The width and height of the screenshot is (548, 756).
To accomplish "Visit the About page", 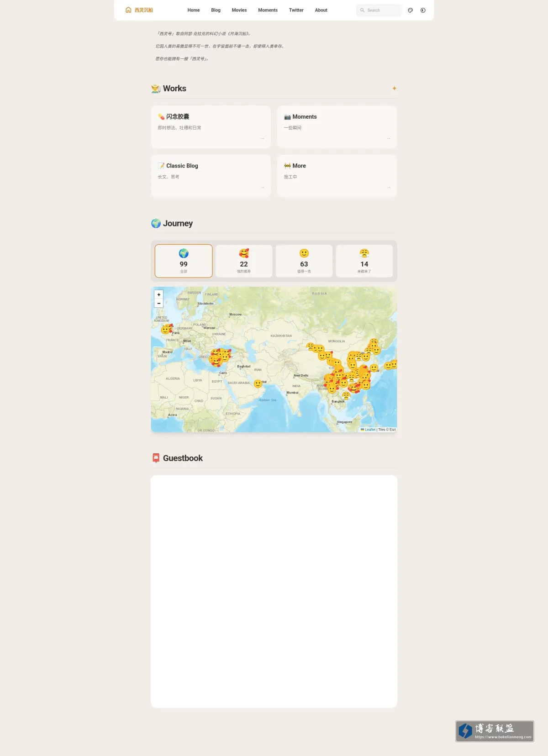I will point(321,10).
